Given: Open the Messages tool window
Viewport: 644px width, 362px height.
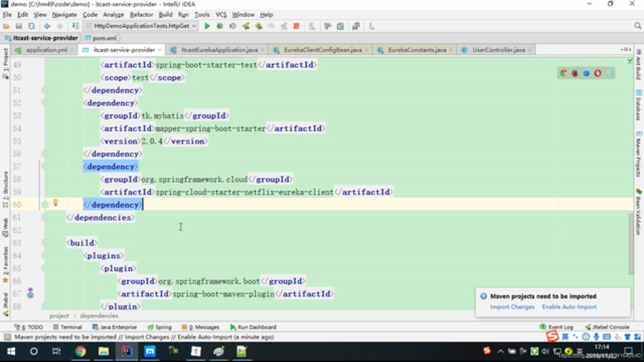Looking at the screenshot, I should pyautogui.click(x=201, y=327).
